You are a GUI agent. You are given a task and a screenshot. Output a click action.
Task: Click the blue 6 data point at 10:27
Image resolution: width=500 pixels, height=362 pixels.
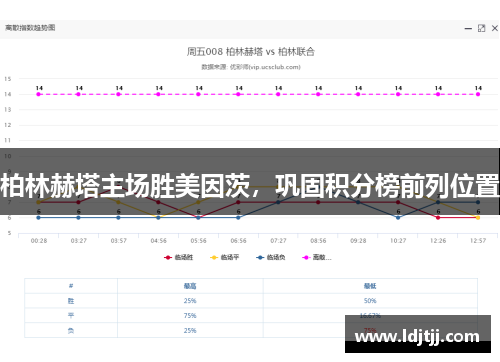click(x=398, y=218)
